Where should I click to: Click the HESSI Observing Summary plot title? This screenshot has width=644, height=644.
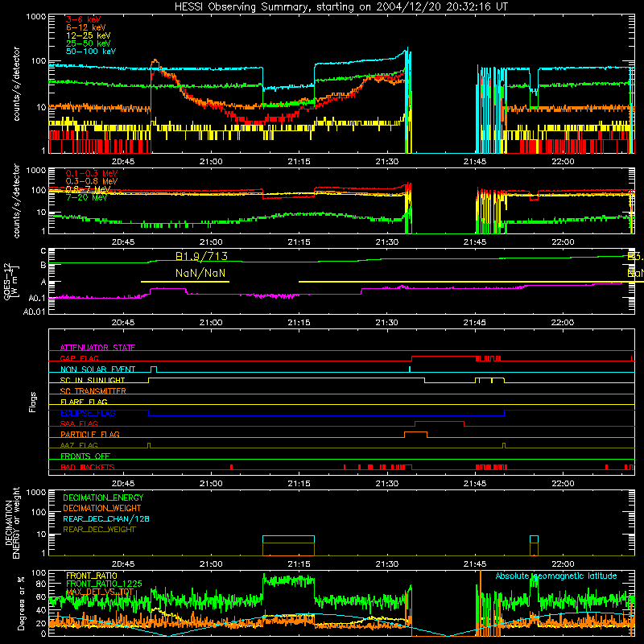341,6
